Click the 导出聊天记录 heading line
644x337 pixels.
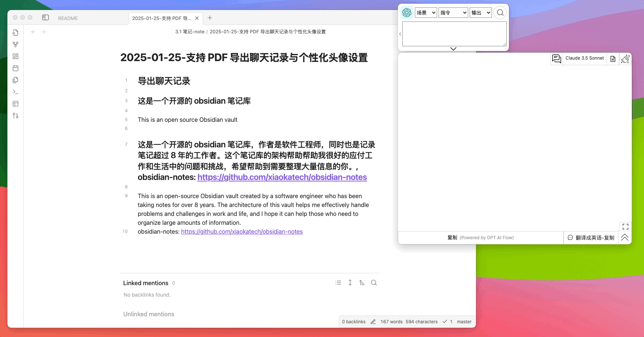(164, 81)
